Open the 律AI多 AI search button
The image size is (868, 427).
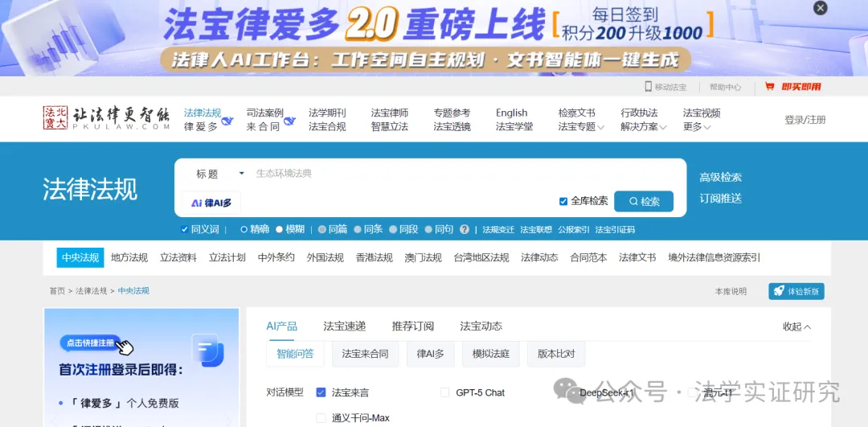click(211, 203)
